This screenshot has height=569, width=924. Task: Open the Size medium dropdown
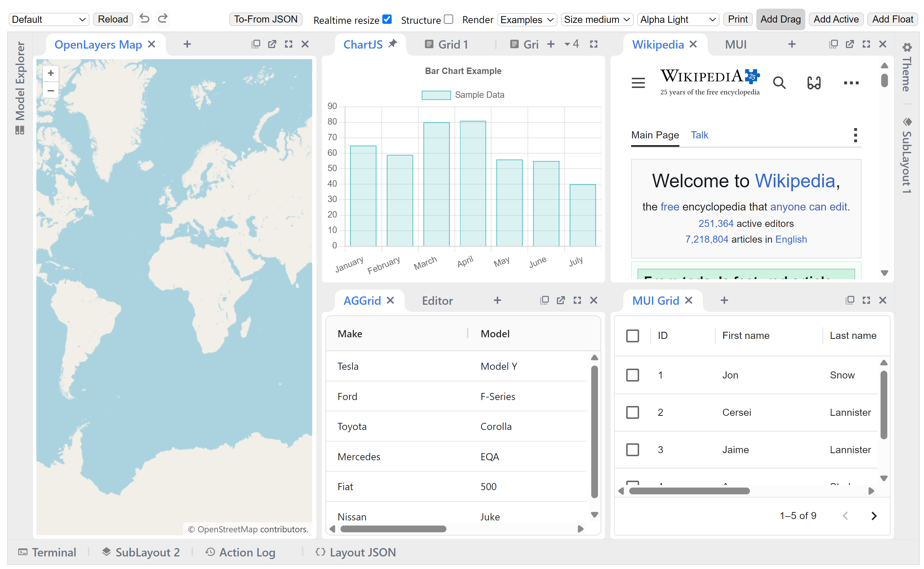pyautogui.click(x=597, y=19)
